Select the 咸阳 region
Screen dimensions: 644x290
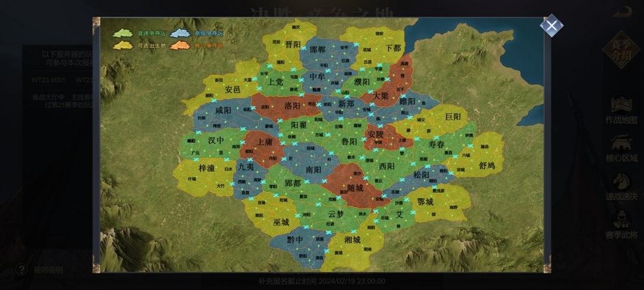coord(223,110)
